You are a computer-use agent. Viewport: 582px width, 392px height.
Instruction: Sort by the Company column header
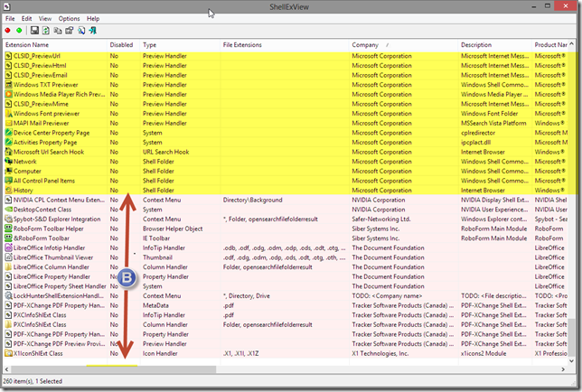404,45
